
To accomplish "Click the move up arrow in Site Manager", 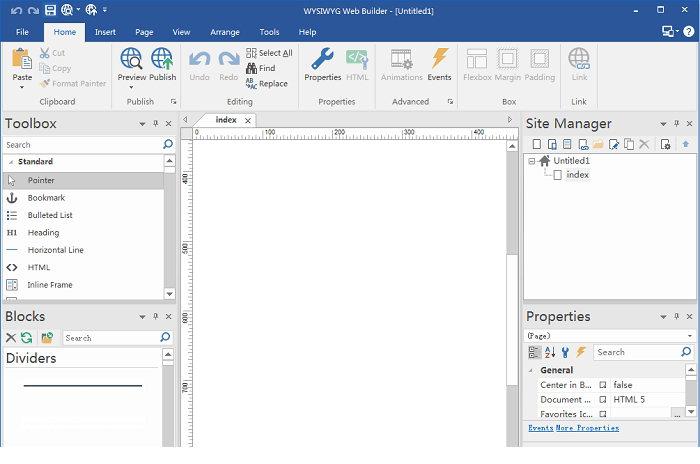I will tap(685, 144).
